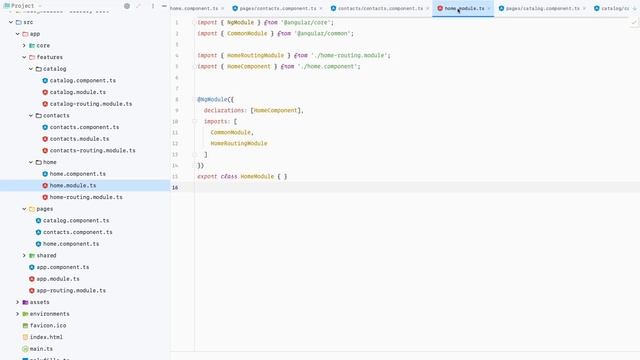Image resolution: width=640 pixels, height=360 pixels.
Task: Click HomeRoutingModule in the imports array
Action: 239,143
